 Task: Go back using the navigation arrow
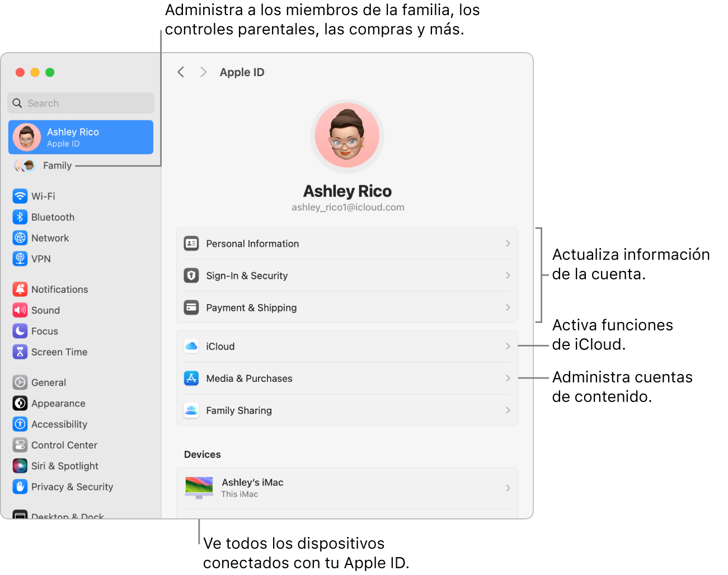180,72
